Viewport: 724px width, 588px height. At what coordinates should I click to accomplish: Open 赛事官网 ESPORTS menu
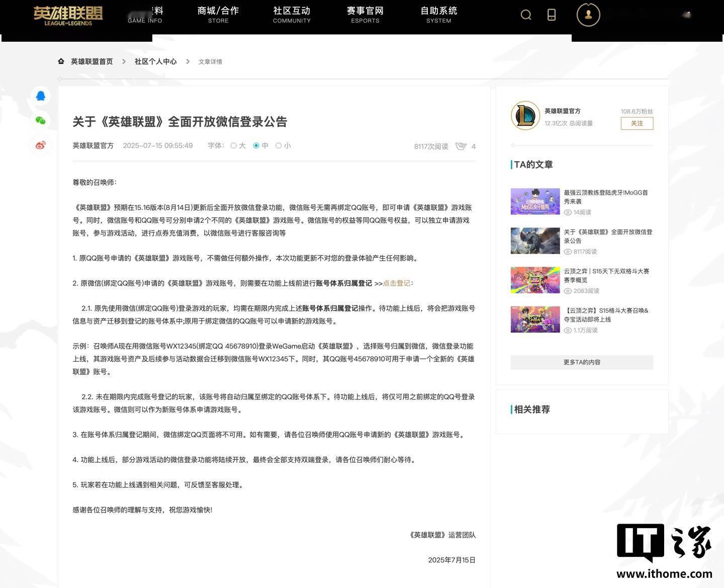(365, 15)
